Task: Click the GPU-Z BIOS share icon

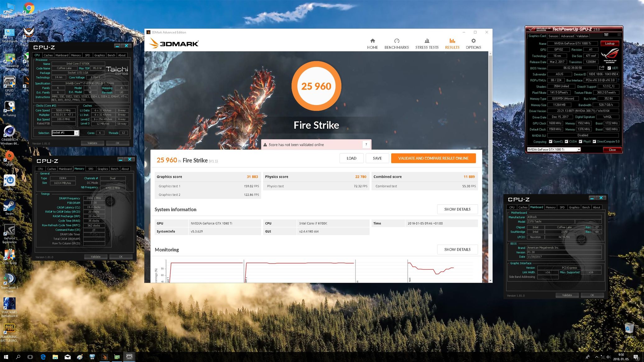Action: [602, 68]
